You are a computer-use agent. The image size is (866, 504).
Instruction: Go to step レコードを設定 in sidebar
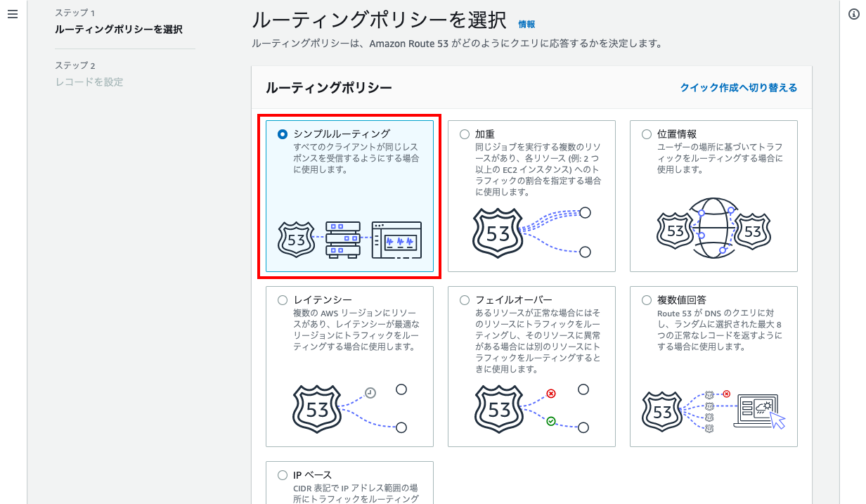point(89,82)
